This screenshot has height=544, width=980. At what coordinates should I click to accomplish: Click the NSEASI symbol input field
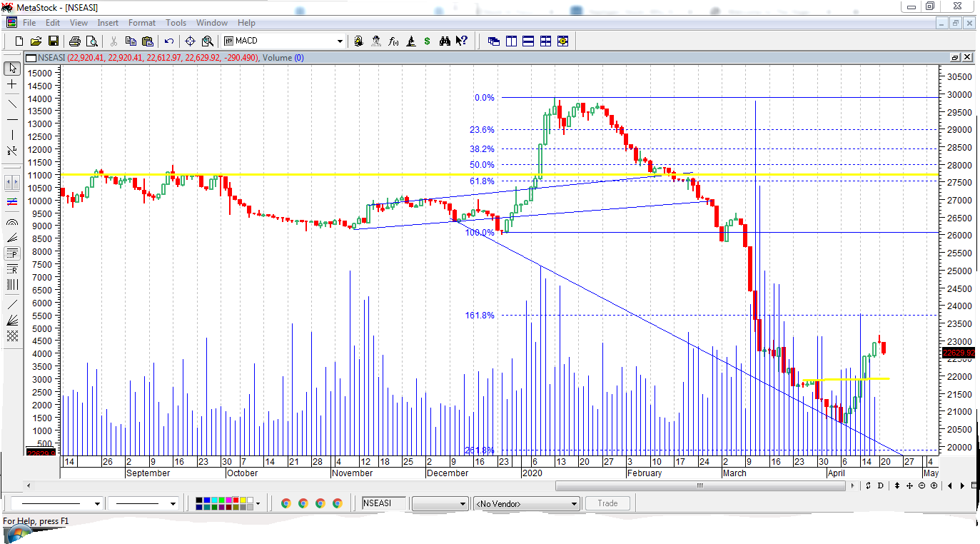(x=384, y=503)
